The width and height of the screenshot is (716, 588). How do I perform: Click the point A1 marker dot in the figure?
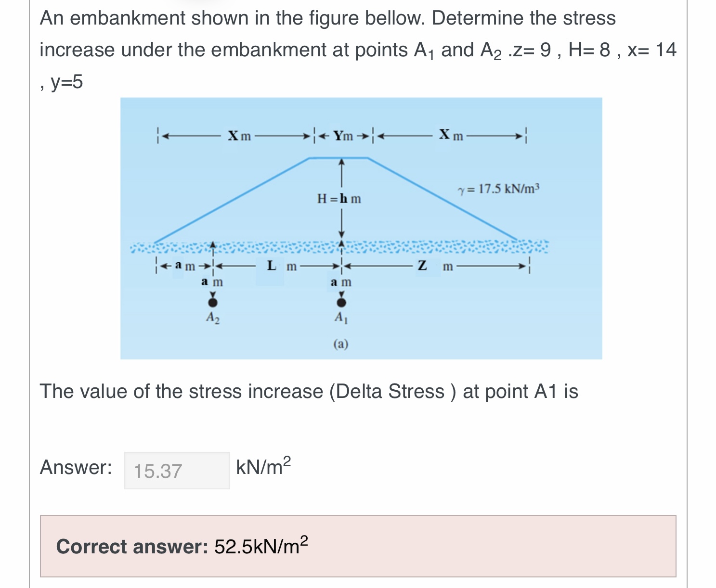(x=342, y=302)
